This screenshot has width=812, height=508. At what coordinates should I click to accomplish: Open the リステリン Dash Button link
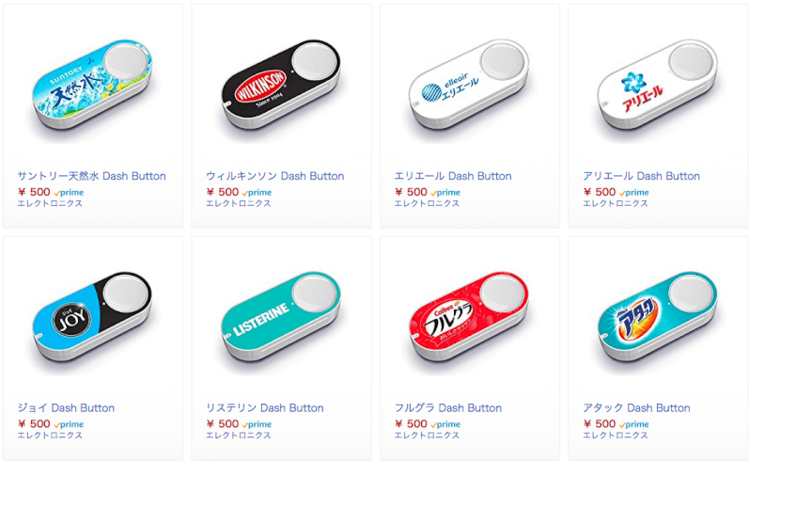tap(265, 408)
